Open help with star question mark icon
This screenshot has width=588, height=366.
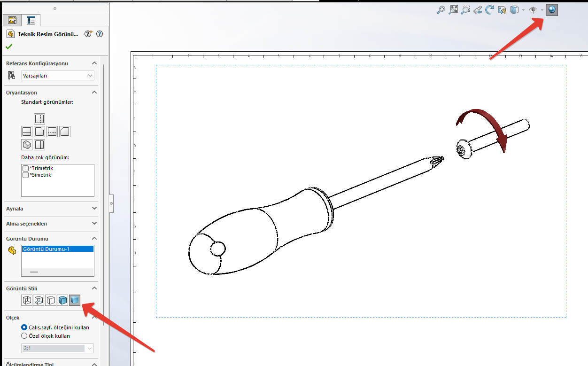point(88,34)
